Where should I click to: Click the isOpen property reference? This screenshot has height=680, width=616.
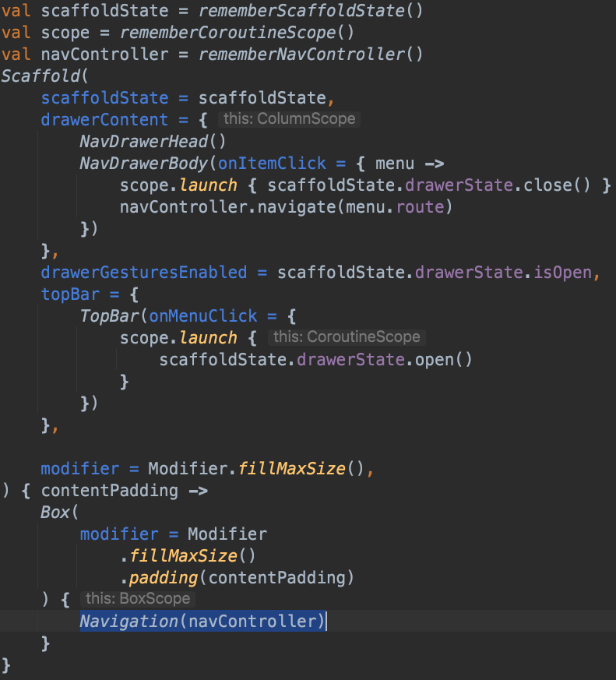(x=562, y=273)
